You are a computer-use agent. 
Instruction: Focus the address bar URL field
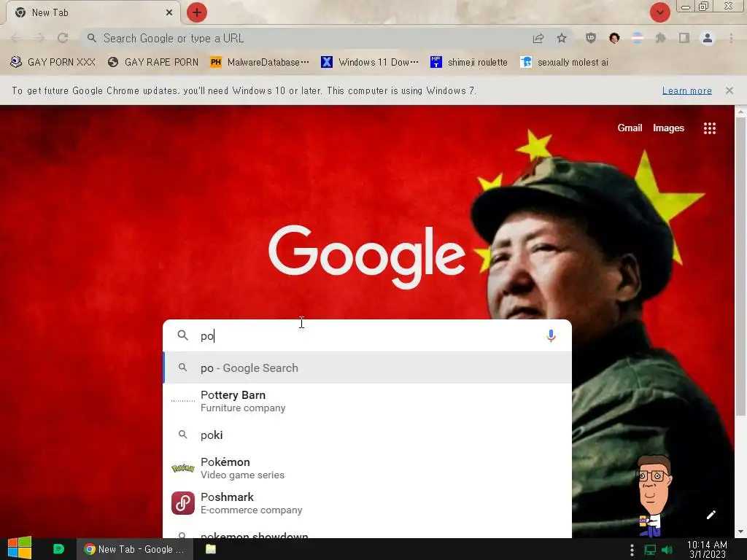305,38
